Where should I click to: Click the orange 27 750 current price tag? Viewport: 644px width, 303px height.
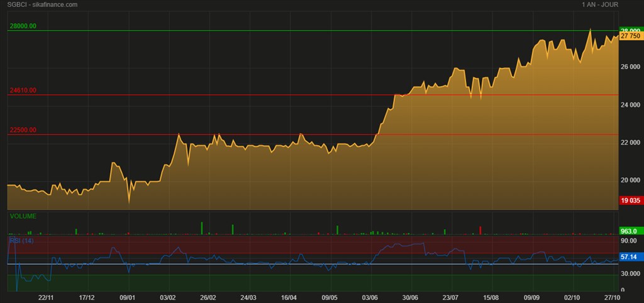point(630,36)
